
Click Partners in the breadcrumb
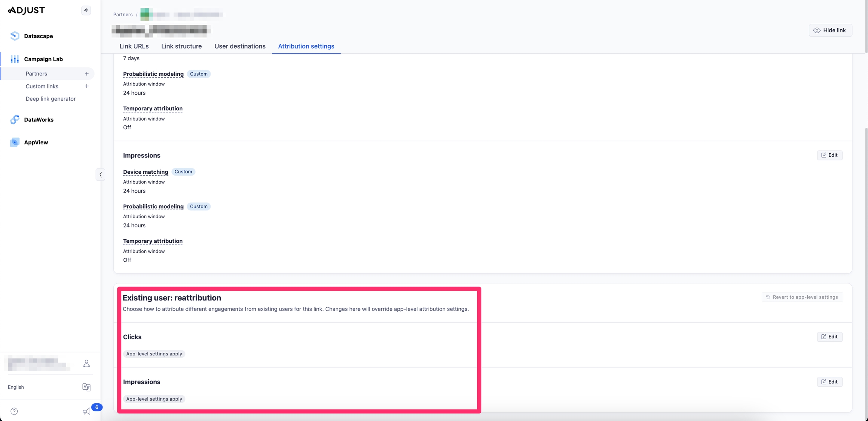point(123,15)
